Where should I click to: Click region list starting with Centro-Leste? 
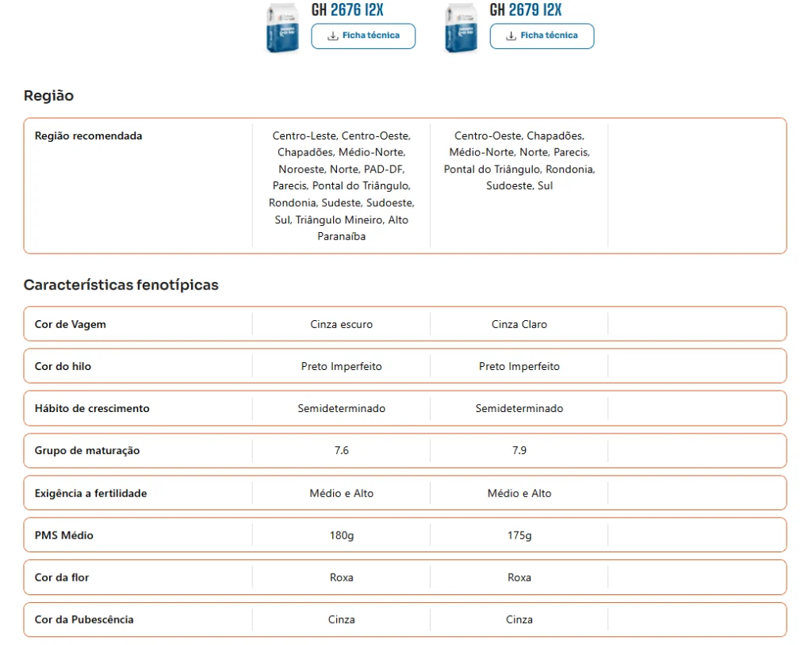341,186
